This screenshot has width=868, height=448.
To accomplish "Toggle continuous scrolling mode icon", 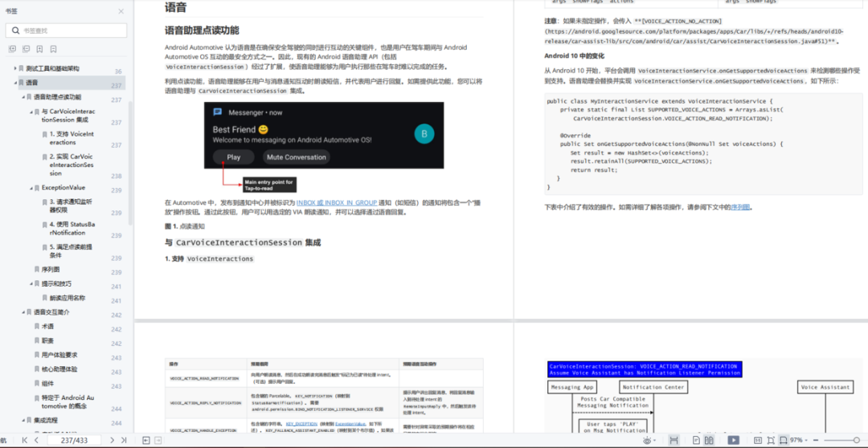I will pyautogui.click(x=674, y=440).
